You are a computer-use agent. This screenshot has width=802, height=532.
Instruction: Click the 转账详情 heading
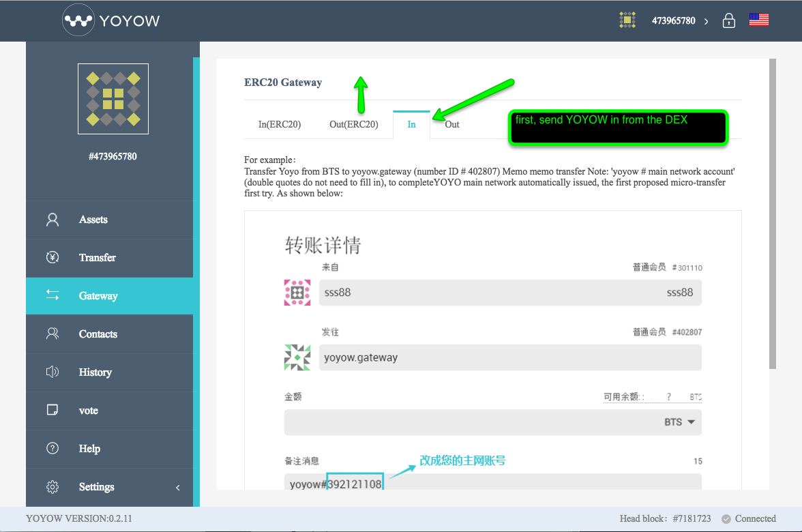pos(323,245)
